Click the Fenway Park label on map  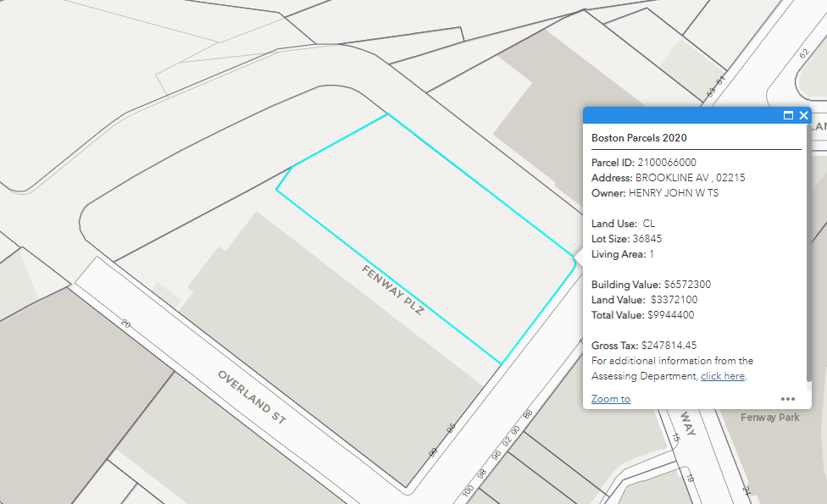[x=769, y=418]
